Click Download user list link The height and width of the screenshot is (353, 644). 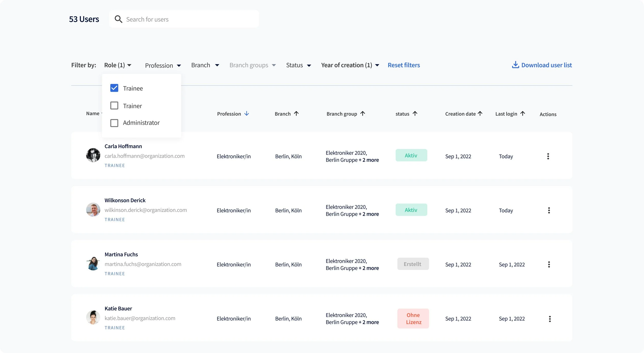click(546, 65)
